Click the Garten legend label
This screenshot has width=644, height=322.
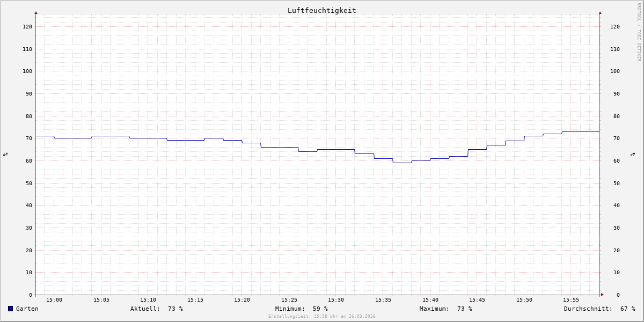(x=27, y=309)
